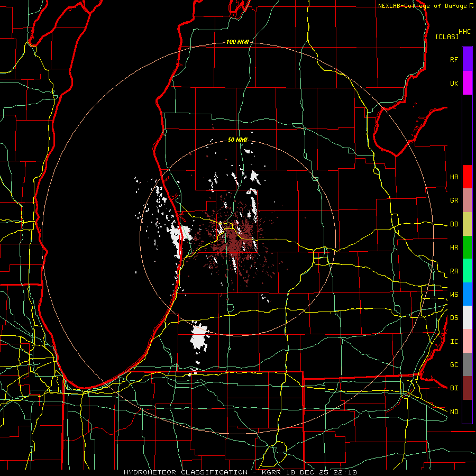Click the HHC product label
The image size is (476, 476).
click(465, 32)
